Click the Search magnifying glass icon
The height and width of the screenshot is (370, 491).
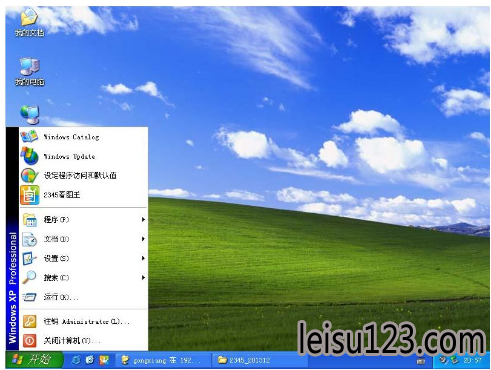coord(29,277)
